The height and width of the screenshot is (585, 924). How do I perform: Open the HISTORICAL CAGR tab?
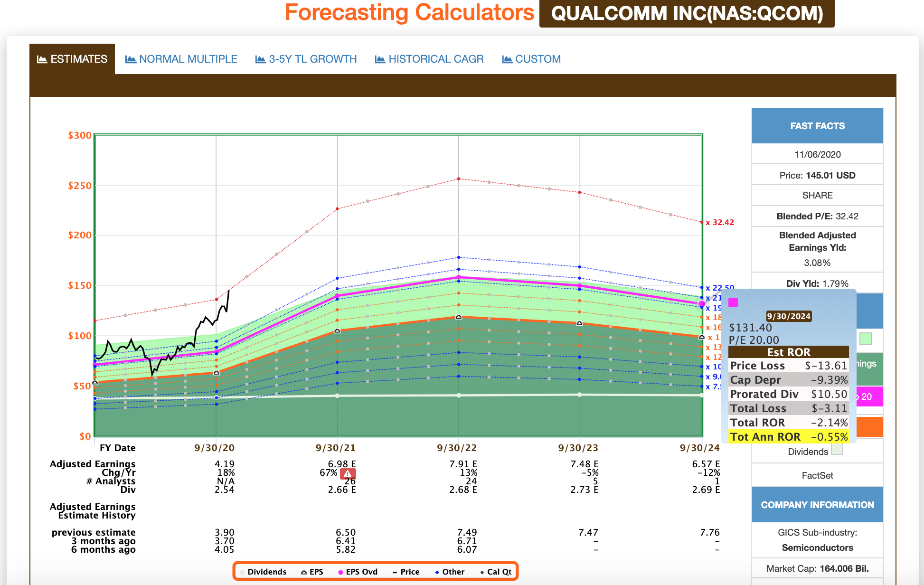(x=429, y=59)
